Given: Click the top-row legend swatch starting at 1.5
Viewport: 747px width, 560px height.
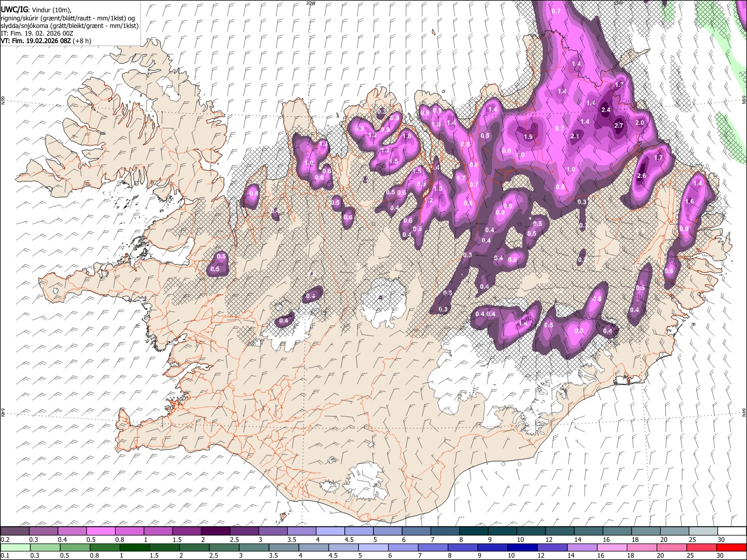Looking at the screenshot, I should point(186,531).
